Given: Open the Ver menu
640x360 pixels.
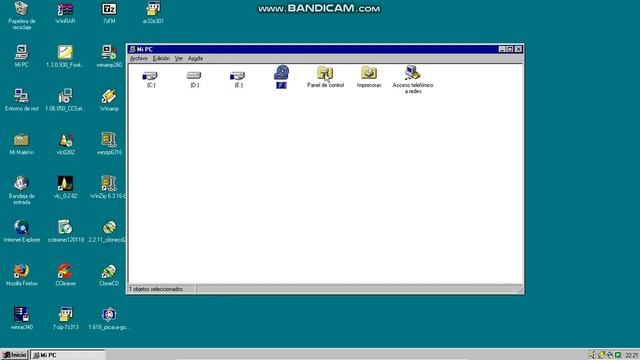Looking at the screenshot, I should (179, 58).
